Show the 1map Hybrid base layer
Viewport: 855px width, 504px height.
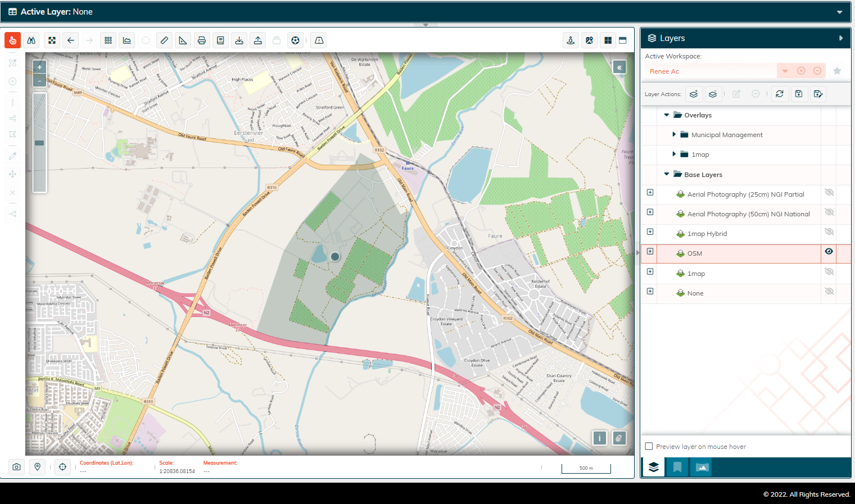(829, 232)
